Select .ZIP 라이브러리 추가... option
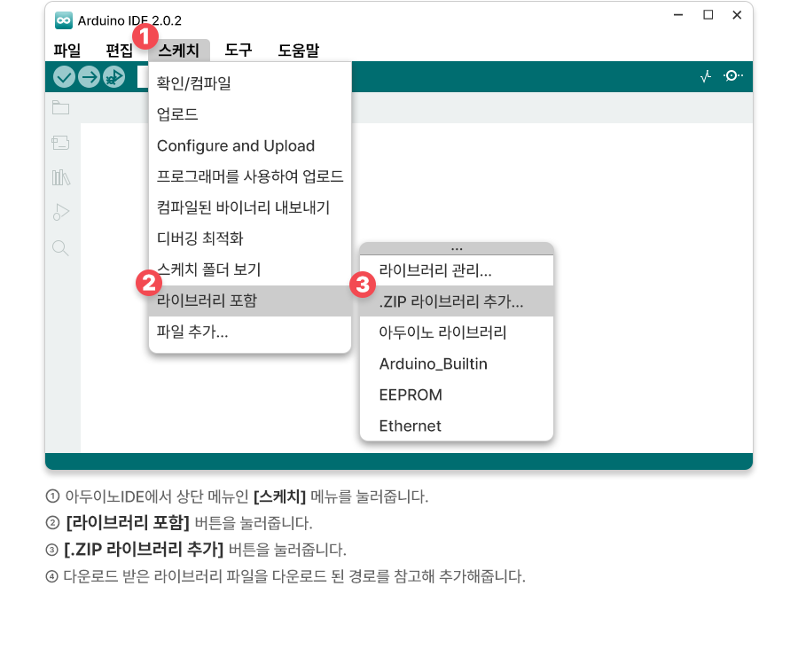The image size is (798, 672). (x=450, y=301)
